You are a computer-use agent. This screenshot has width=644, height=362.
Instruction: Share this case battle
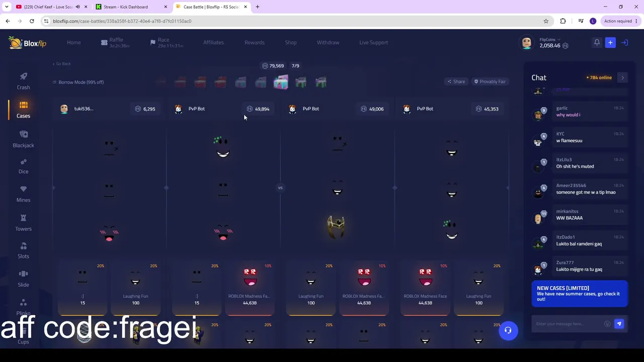(x=456, y=81)
